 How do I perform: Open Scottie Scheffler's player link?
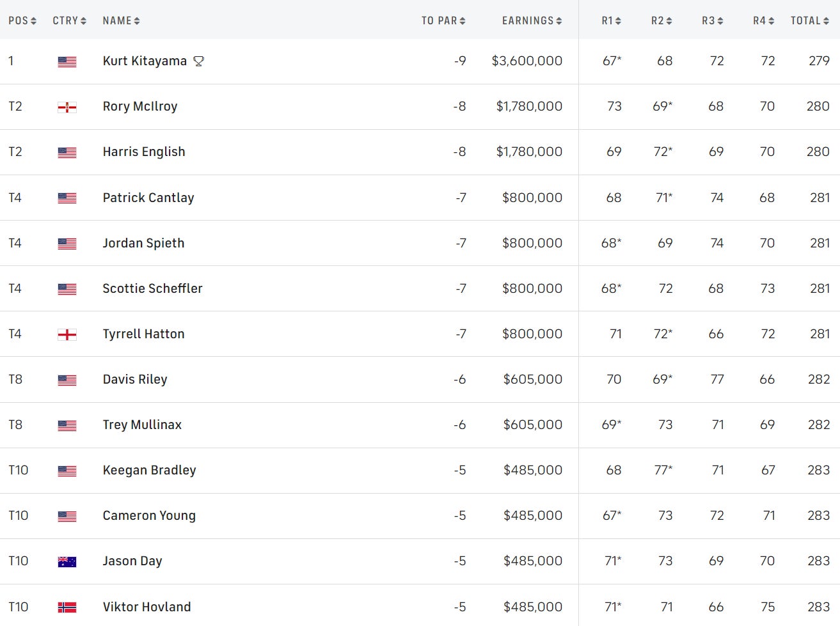(x=152, y=288)
